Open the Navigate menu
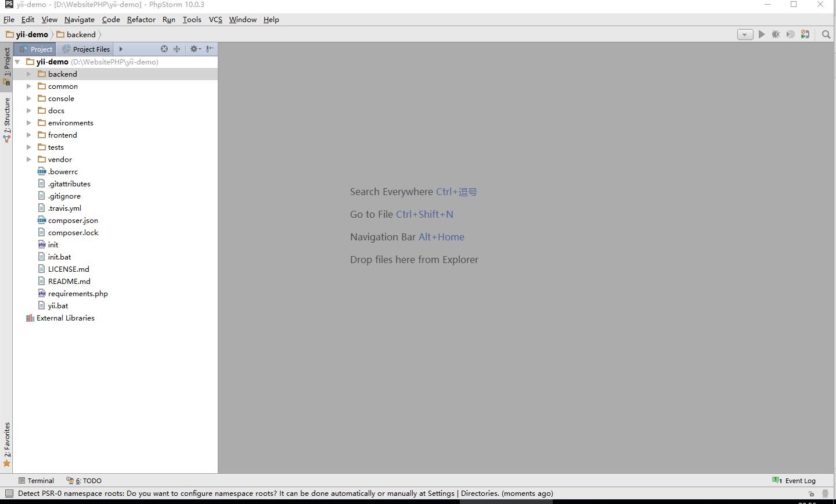The image size is (836, 504). 80,19
